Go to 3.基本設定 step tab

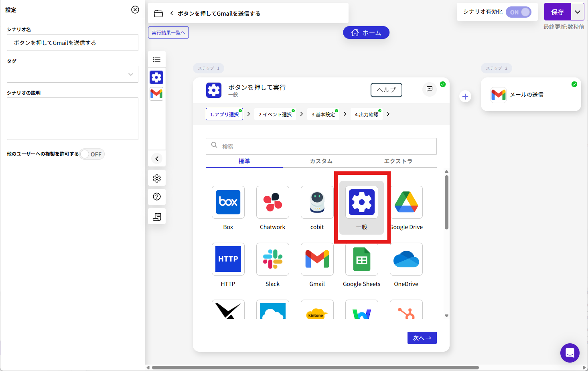[323, 114]
